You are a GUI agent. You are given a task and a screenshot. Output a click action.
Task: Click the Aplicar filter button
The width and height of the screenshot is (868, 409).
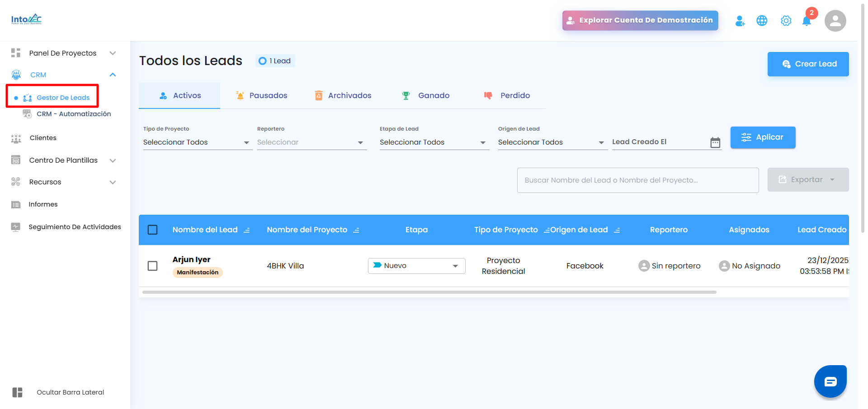pyautogui.click(x=763, y=137)
